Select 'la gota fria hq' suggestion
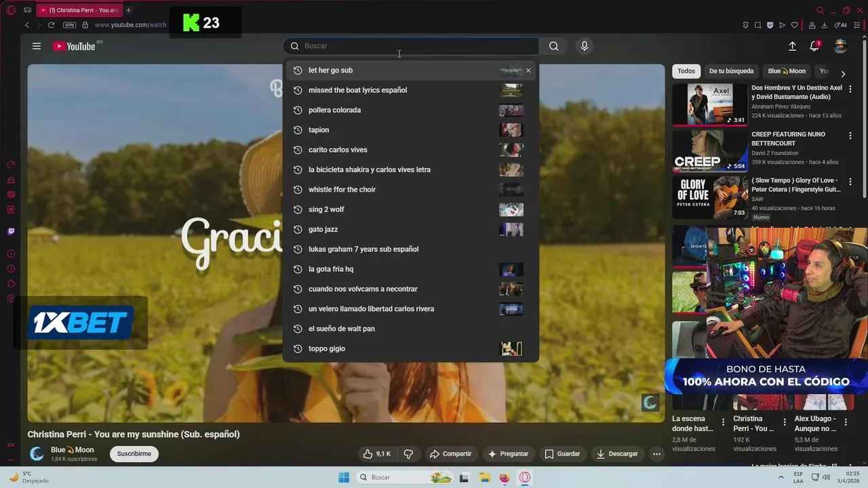 click(411, 269)
